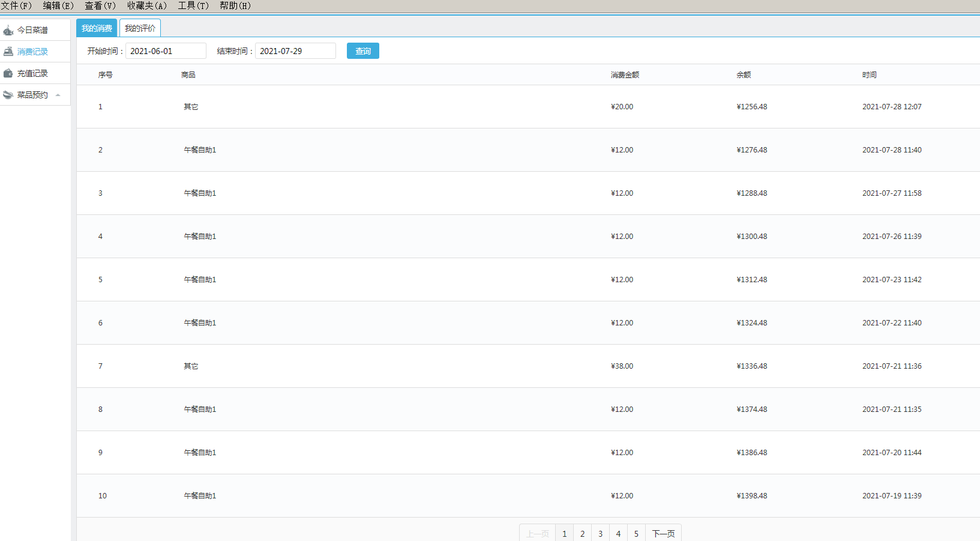The width and height of the screenshot is (980, 541).
Task: Click the 余额 column header
Action: [744, 75]
